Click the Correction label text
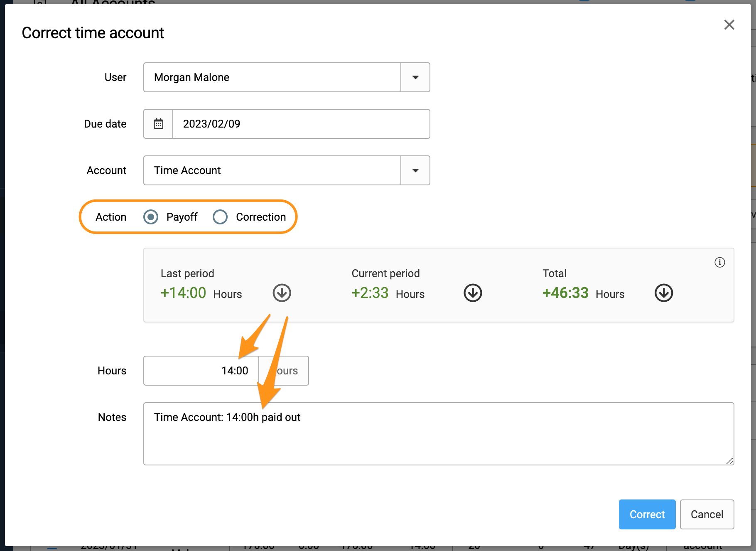This screenshot has width=756, height=551. tap(261, 217)
